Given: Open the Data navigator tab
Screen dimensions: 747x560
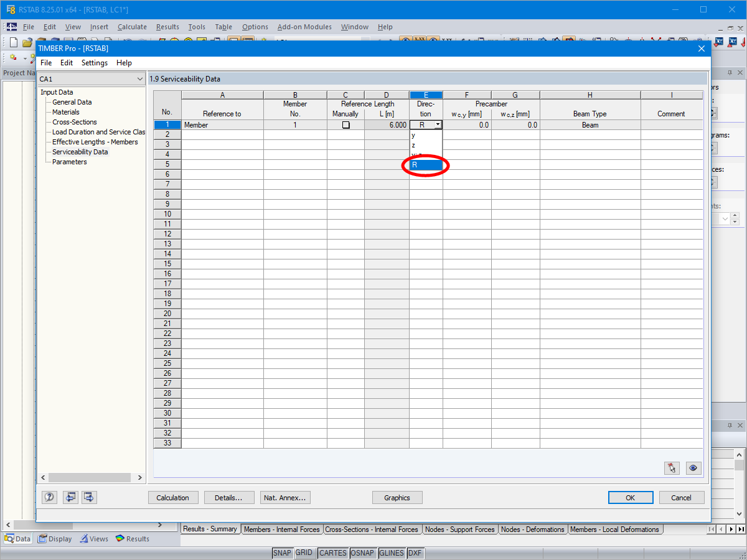Looking at the screenshot, I should pyautogui.click(x=17, y=539).
